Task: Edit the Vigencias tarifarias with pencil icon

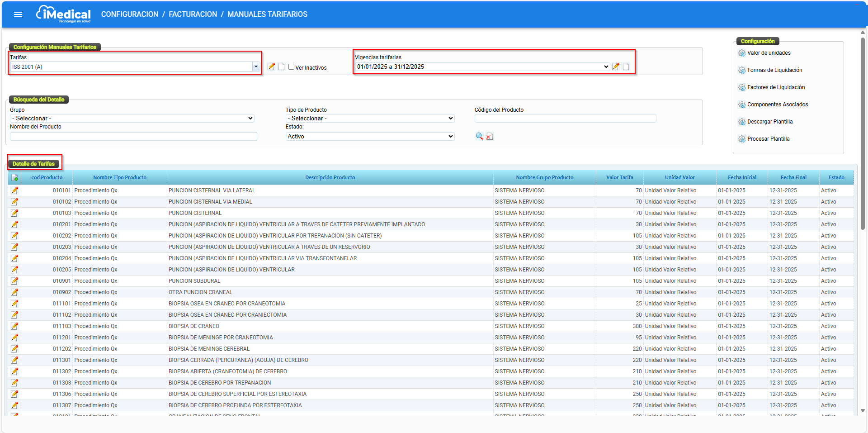Action: (x=616, y=67)
